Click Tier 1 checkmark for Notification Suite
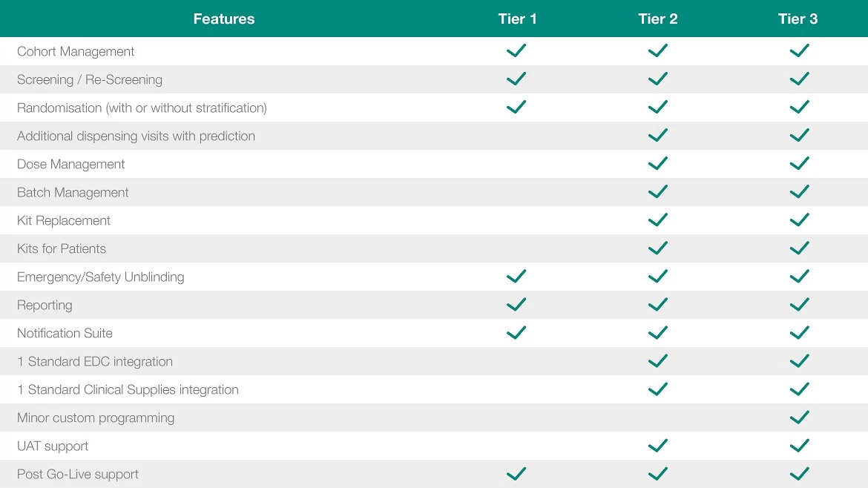This screenshot has height=488, width=868. click(516, 333)
